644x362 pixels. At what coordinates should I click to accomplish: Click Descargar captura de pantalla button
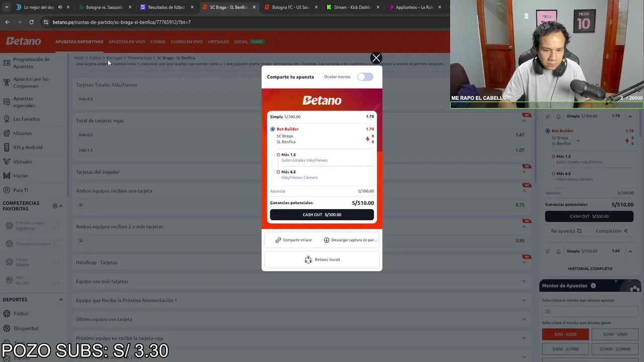click(351, 240)
